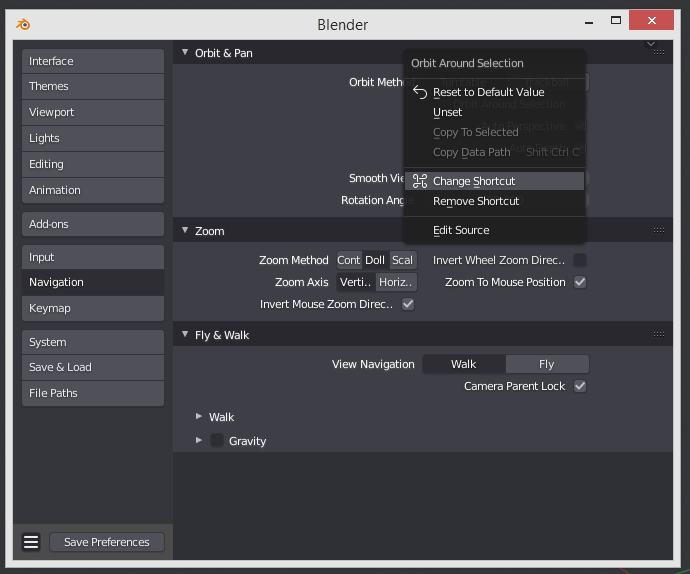Select Copy Data Path entry
This screenshot has height=574, width=690.
point(495,152)
